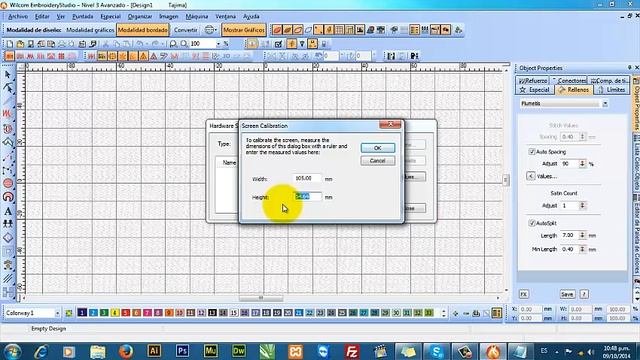Image resolution: width=640 pixels, height=360 pixels.
Task: Click the Skype icon in taskbar
Action: 436,351
